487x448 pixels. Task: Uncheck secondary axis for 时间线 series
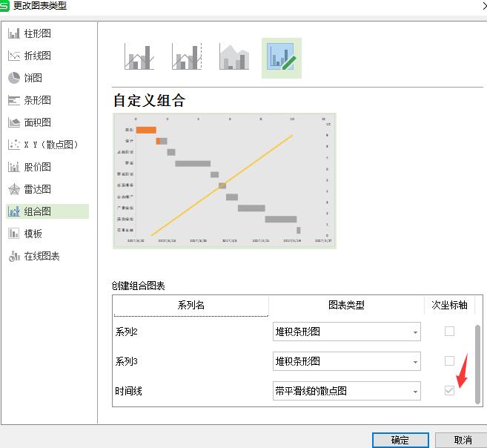(x=449, y=391)
